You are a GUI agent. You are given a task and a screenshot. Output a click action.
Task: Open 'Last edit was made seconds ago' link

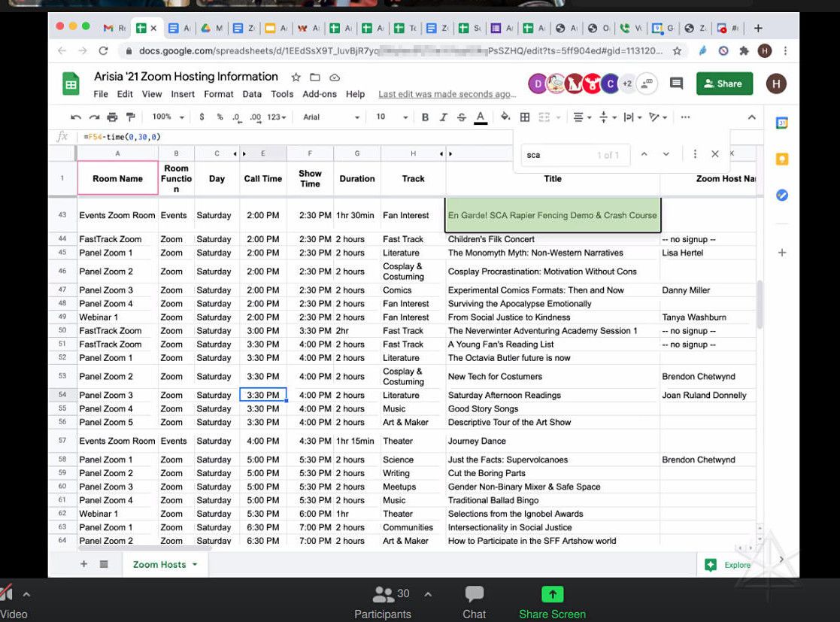[447, 94]
